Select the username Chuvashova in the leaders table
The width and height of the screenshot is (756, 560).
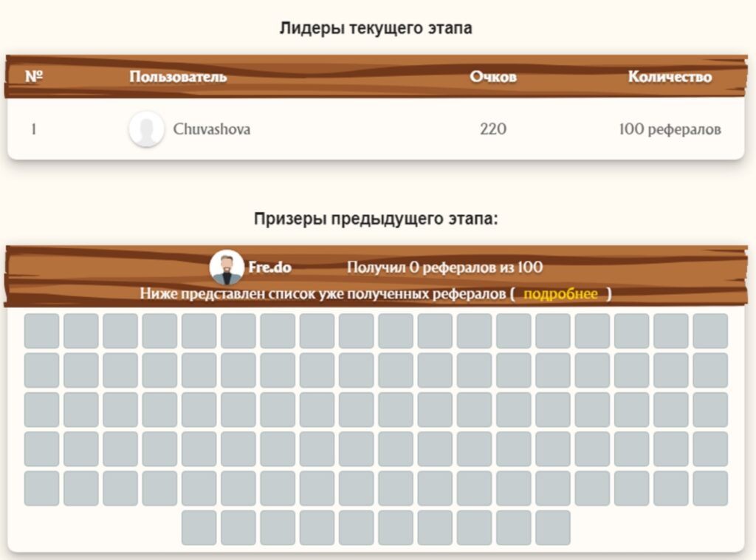click(212, 129)
